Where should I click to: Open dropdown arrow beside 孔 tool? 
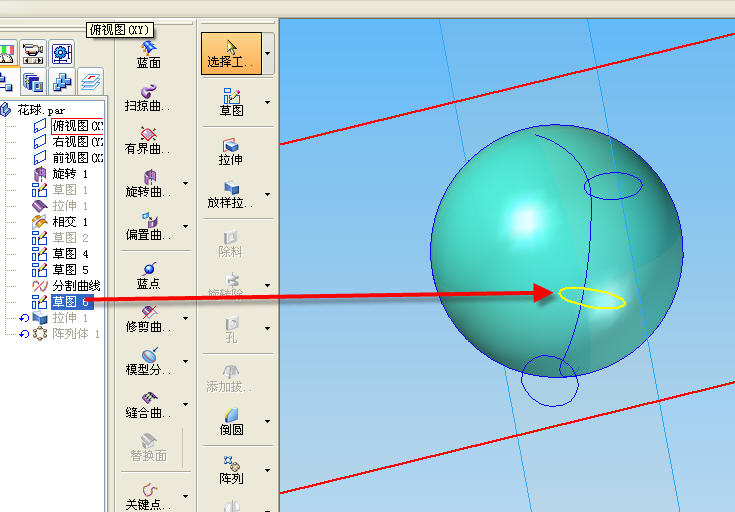click(268, 329)
